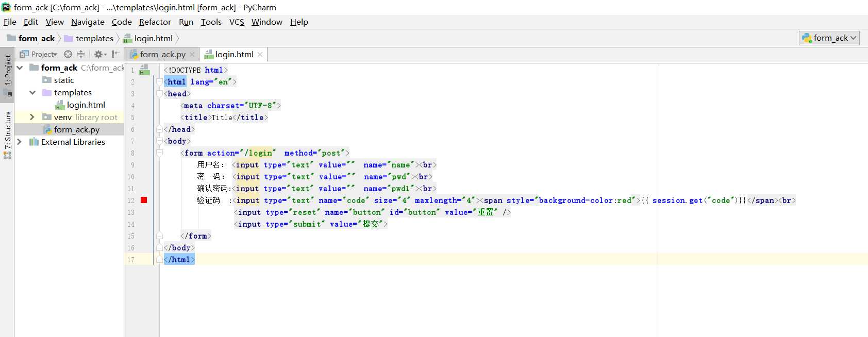Click the Python icon in run configuration box
The width and height of the screenshot is (868, 337).
point(807,38)
